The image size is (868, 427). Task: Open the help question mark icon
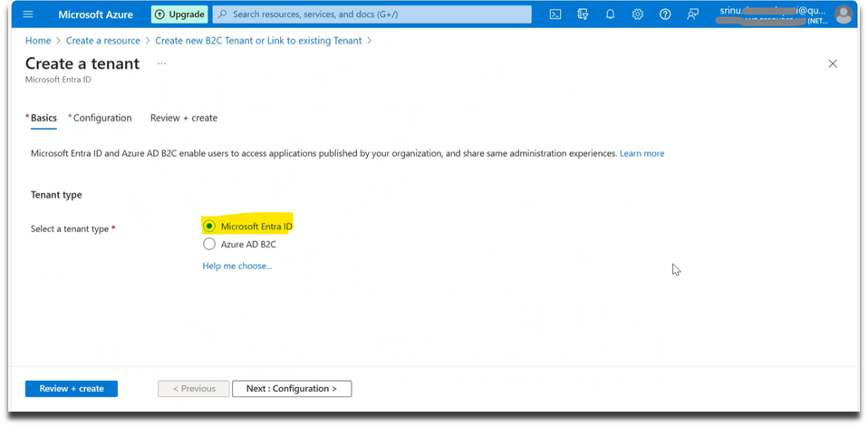[665, 15]
